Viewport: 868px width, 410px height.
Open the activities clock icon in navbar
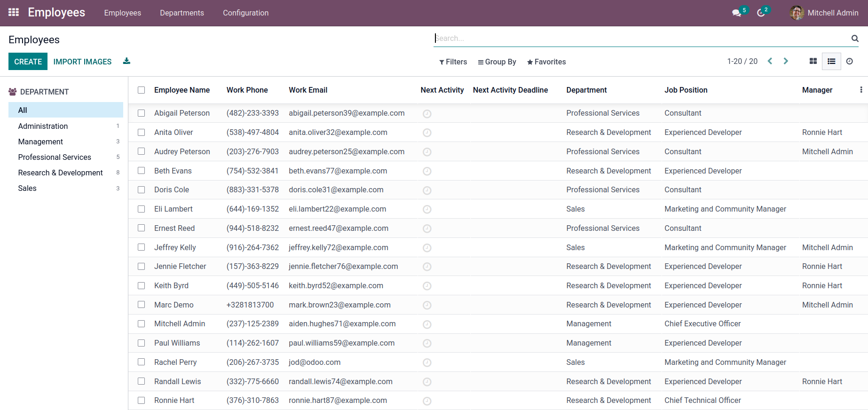pyautogui.click(x=761, y=13)
